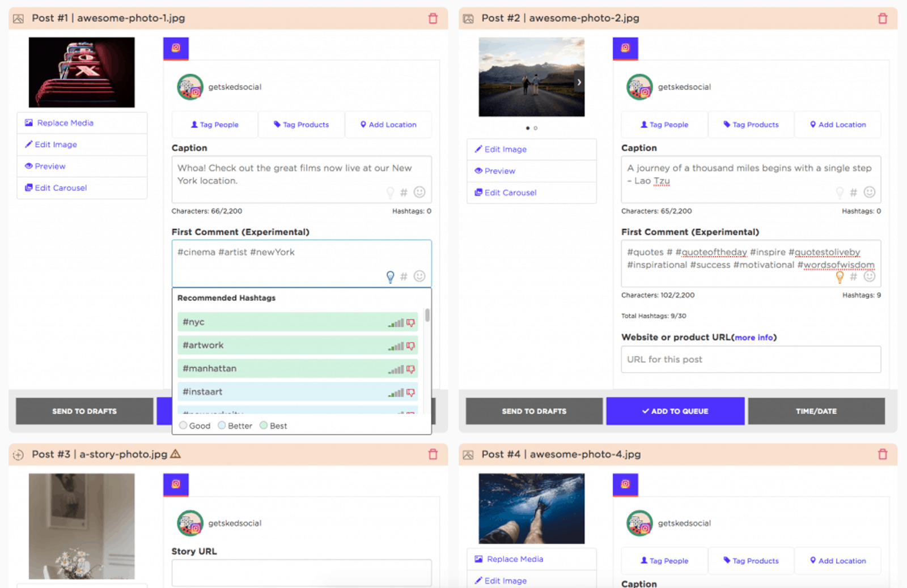The height and width of the screenshot is (588, 907).
Task: Add recommended hashtag #artwork
Action: [298, 345]
